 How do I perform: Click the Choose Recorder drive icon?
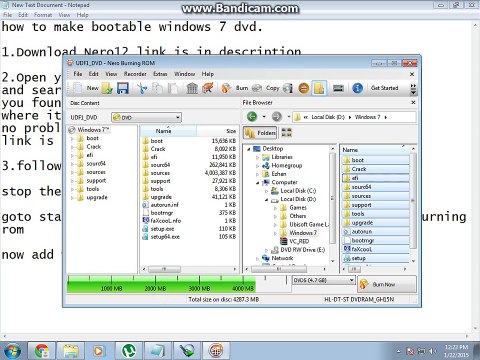[x=338, y=88]
